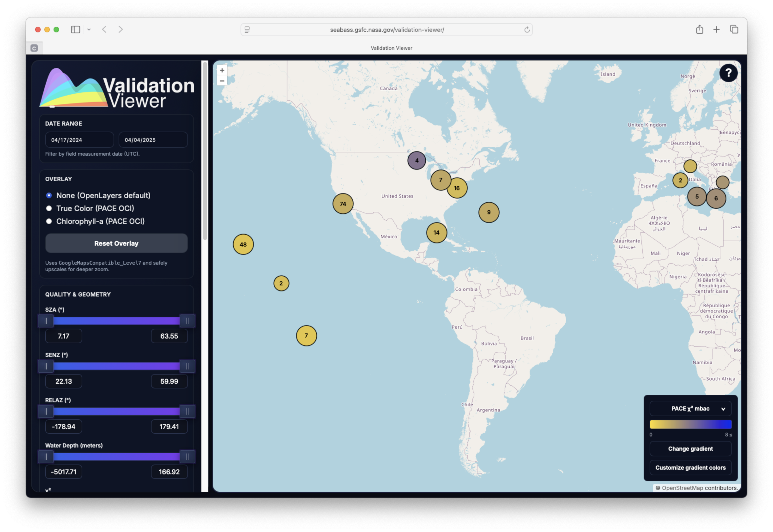Expand the chevron next to the sidebar button
Viewport: 773px width, 532px height.
pyautogui.click(x=89, y=29)
